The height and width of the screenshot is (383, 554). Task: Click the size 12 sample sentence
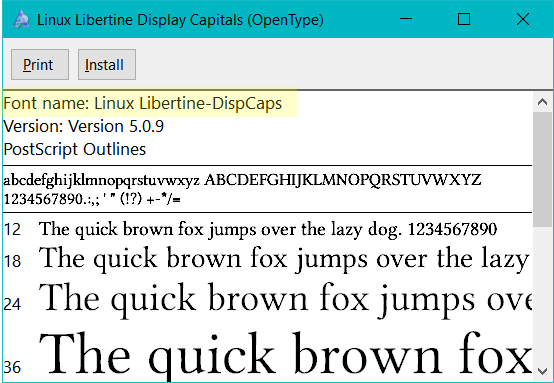[x=268, y=230]
